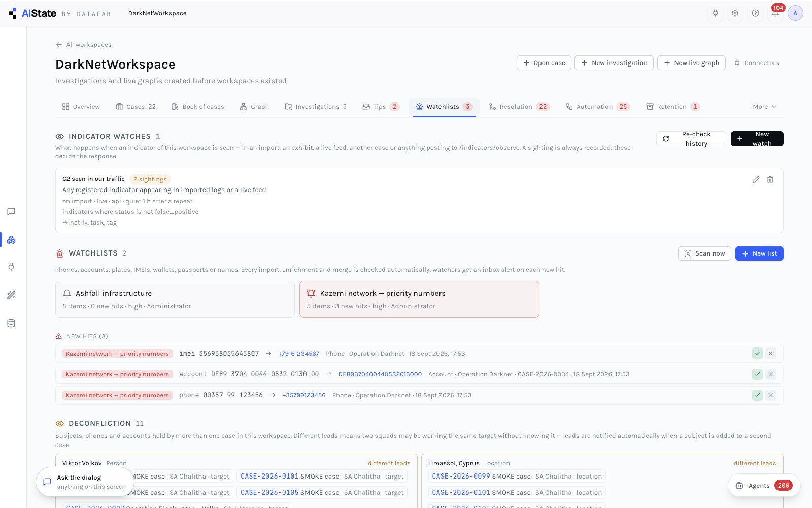Open the magic wand icon in the sidebar
The height and width of the screenshot is (508, 812).
11,295
